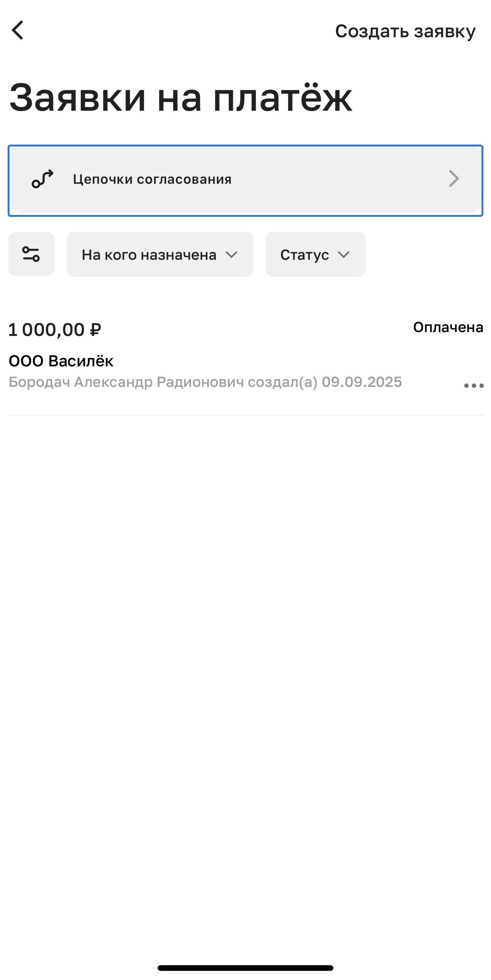Image resolution: width=491 pixels, height=980 pixels.
Task: Open the filter sliders settings icon
Action: click(x=31, y=254)
